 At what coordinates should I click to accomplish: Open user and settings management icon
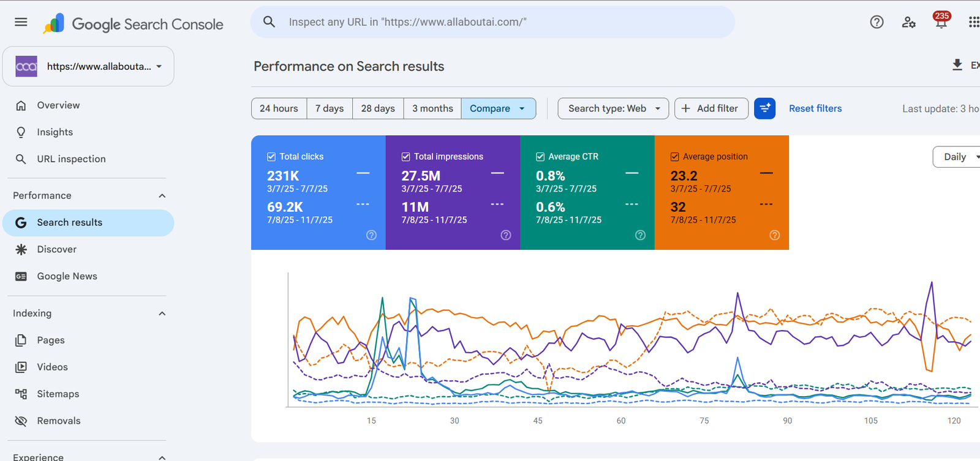(x=909, y=23)
